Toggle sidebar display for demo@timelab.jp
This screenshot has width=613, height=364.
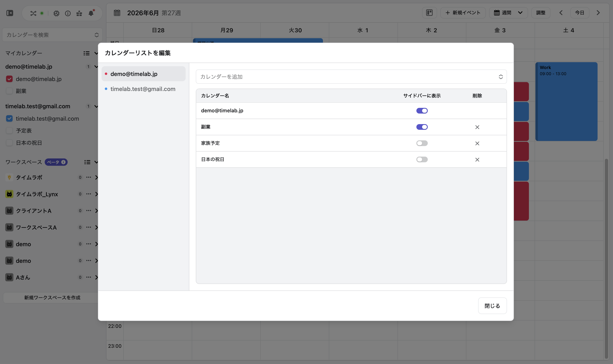(422, 111)
